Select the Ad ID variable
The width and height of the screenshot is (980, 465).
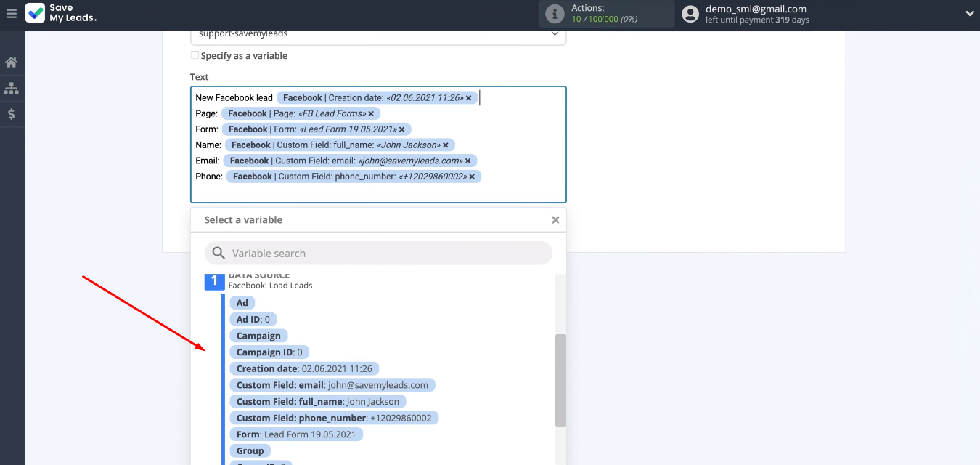[x=253, y=319]
